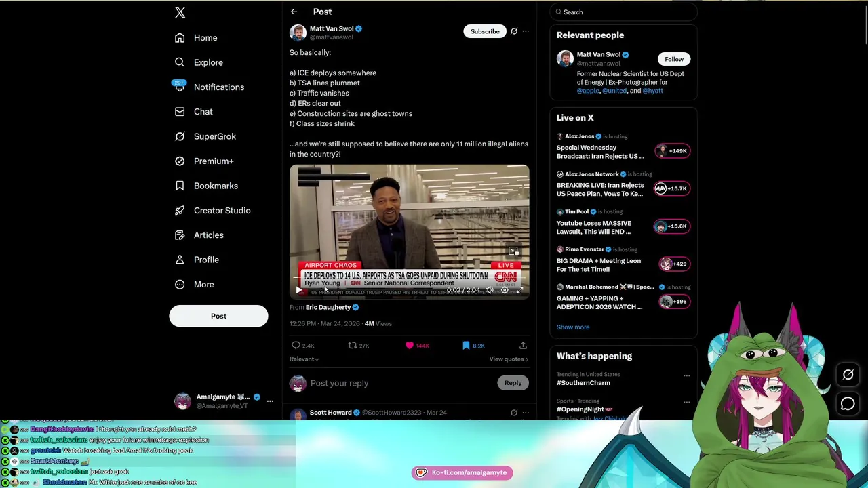Open the floating chat bubble button

(848, 405)
